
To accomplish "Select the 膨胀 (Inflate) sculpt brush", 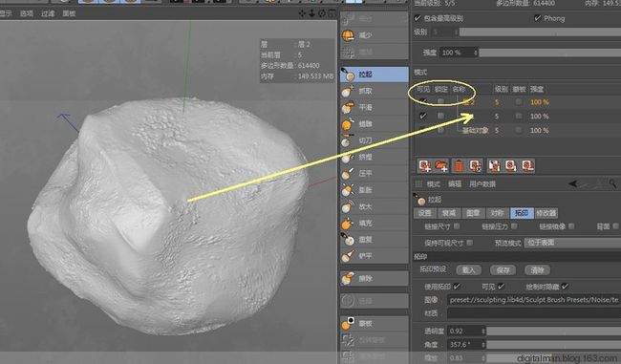I will coord(375,190).
